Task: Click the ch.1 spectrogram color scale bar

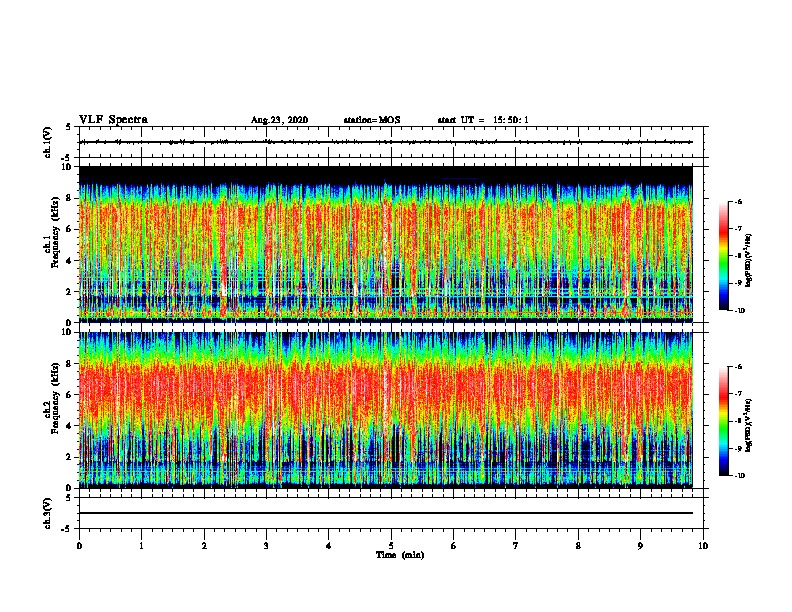Action: coord(724,256)
